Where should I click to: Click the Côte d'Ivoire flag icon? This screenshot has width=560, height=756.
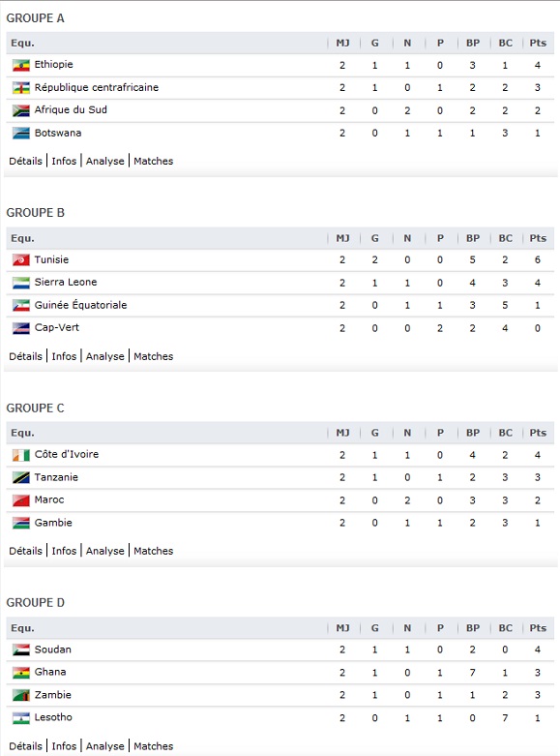tap(21, 455)
